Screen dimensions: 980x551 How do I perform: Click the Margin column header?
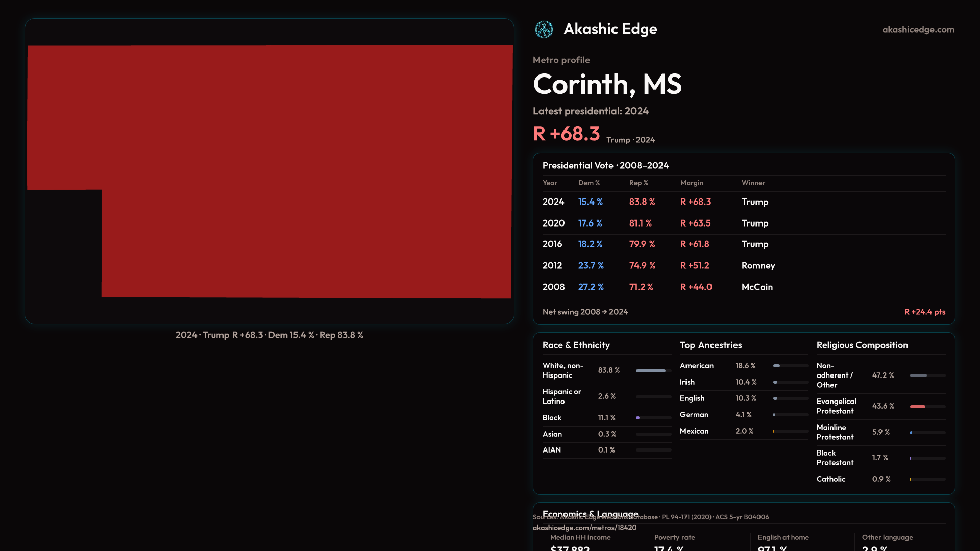click(692, 183)
